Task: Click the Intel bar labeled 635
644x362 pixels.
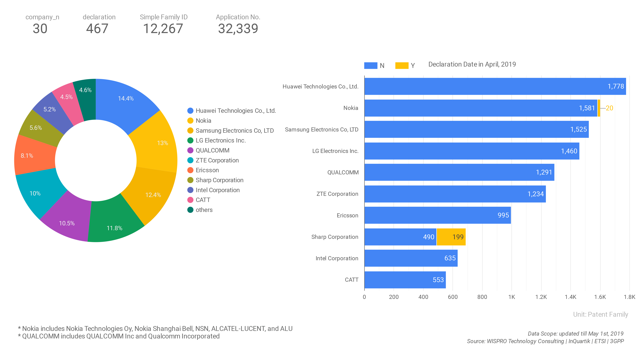Action: 411,258
